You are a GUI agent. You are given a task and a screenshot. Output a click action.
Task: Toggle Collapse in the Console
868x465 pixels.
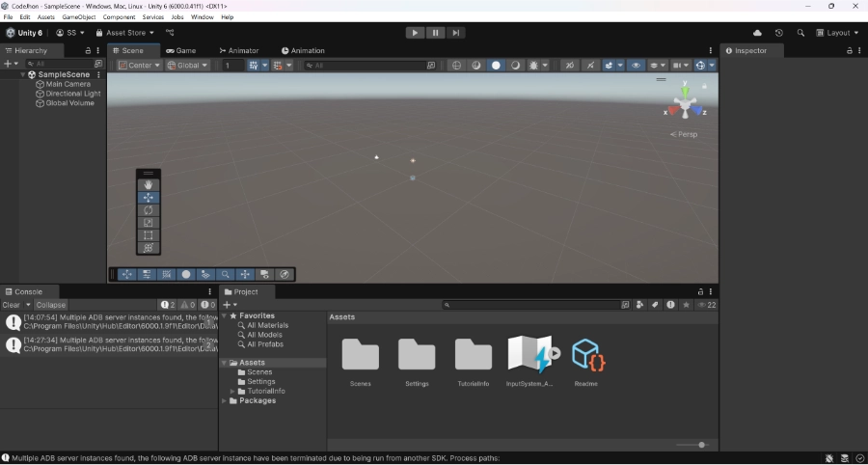51,305
